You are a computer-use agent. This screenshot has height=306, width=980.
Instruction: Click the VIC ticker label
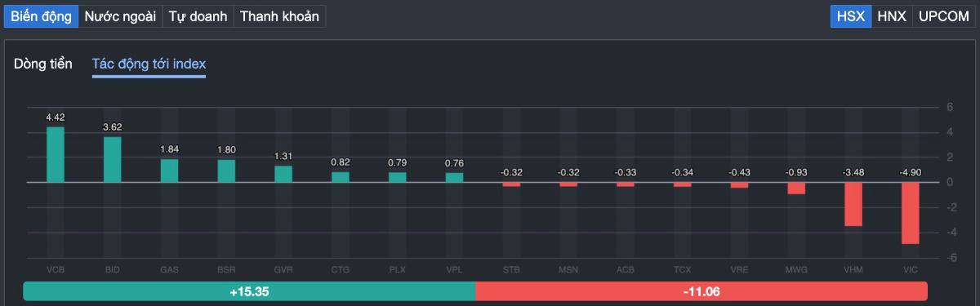tap(911, 269)
